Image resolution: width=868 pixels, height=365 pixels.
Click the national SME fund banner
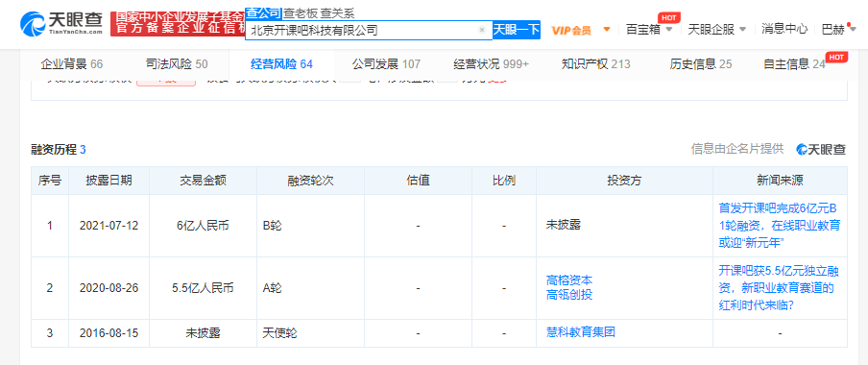coord(178,24)
